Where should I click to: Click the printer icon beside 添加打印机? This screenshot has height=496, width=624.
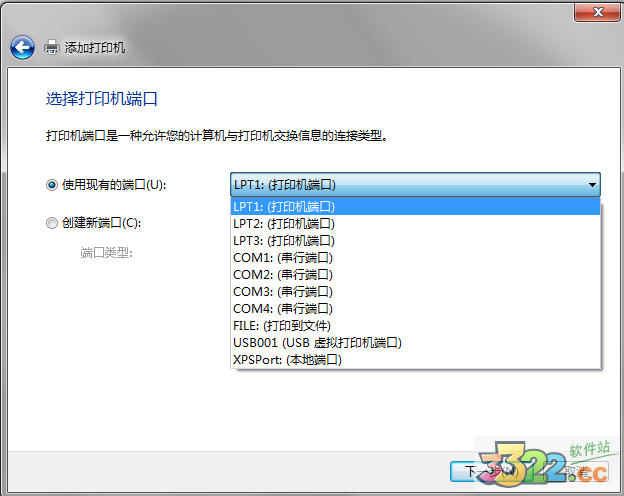point(52,47)
